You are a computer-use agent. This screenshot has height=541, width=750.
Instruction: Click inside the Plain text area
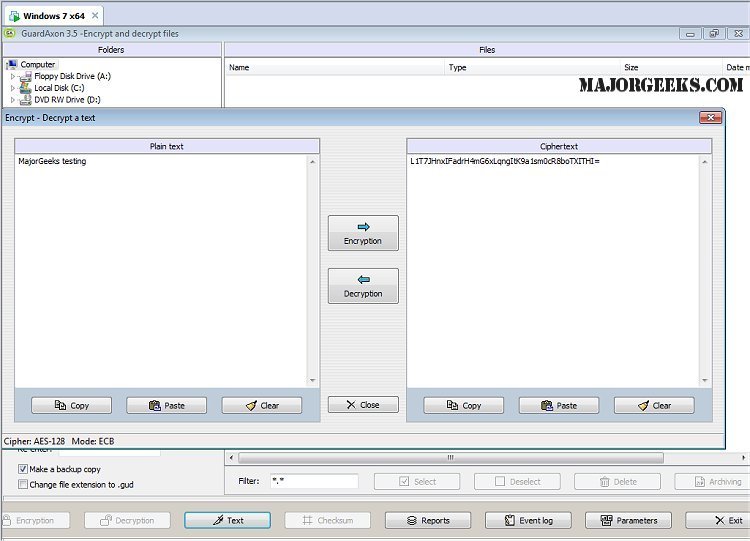coord(161,271)
